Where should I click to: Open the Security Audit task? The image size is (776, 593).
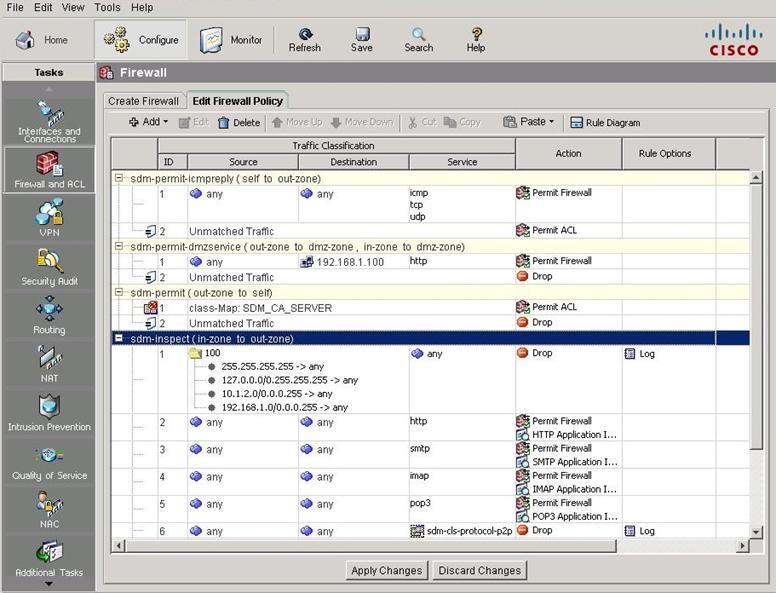tap(49, 267)
